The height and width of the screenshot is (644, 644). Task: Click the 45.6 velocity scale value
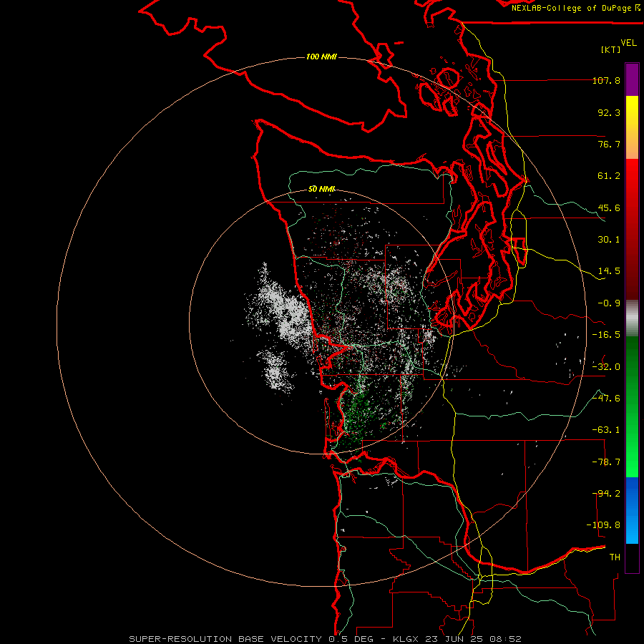(609, 208)
